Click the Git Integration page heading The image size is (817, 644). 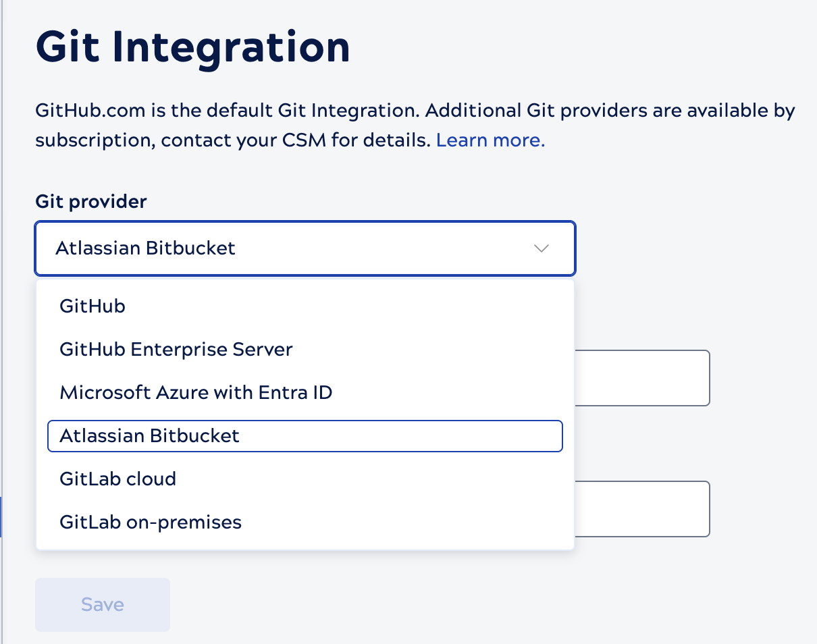tap(193, 47)
